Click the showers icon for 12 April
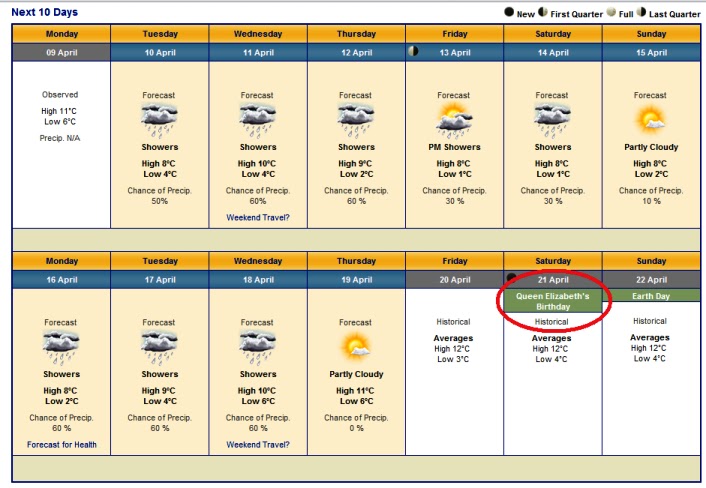Screen dimensions: 706x488 pyautogui.click(x=356, y=120)
